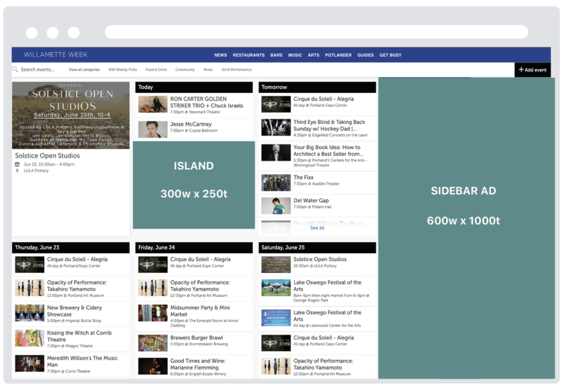
Task: Click the Saturday, June 25 header
Action: [x=317, y=247]
